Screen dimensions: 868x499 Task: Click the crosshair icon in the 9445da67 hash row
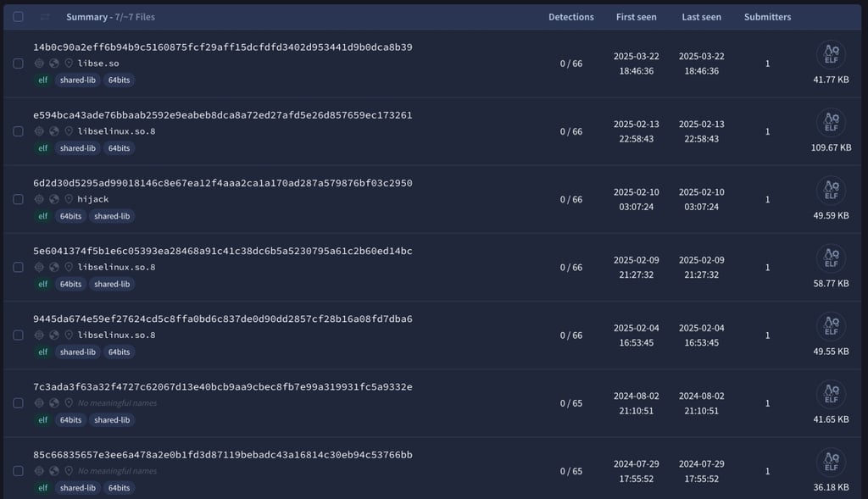tap(39, 335)
